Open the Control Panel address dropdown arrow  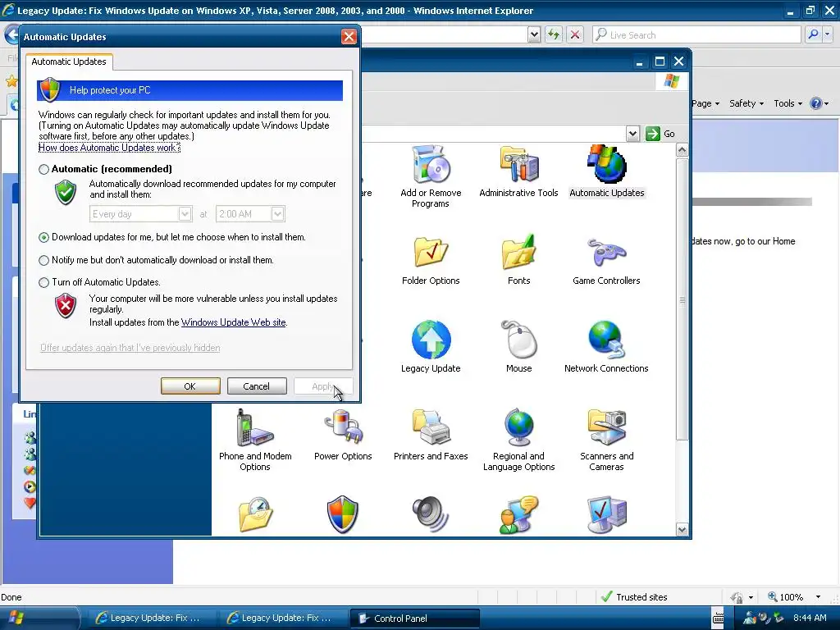632,134
